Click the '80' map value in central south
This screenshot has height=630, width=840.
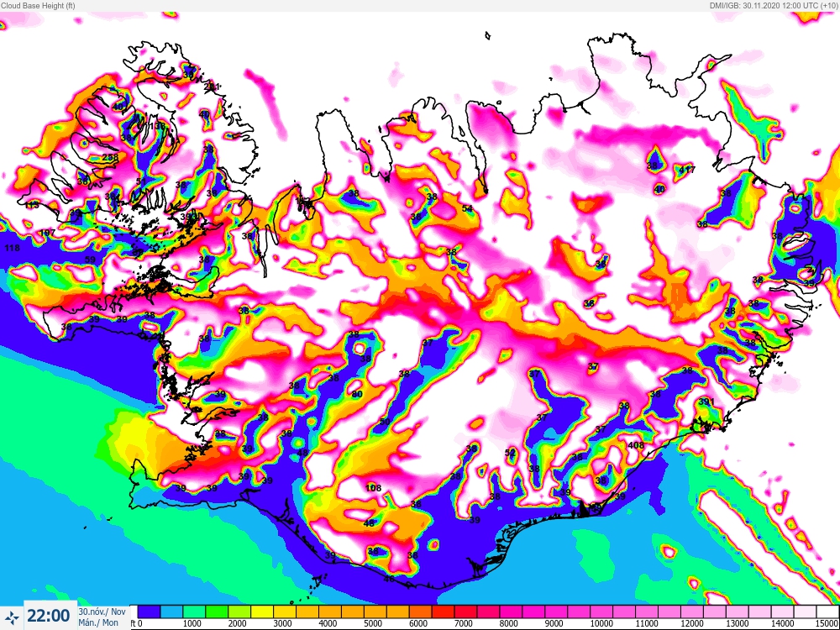pyautogui.click(x=357, y=394)
